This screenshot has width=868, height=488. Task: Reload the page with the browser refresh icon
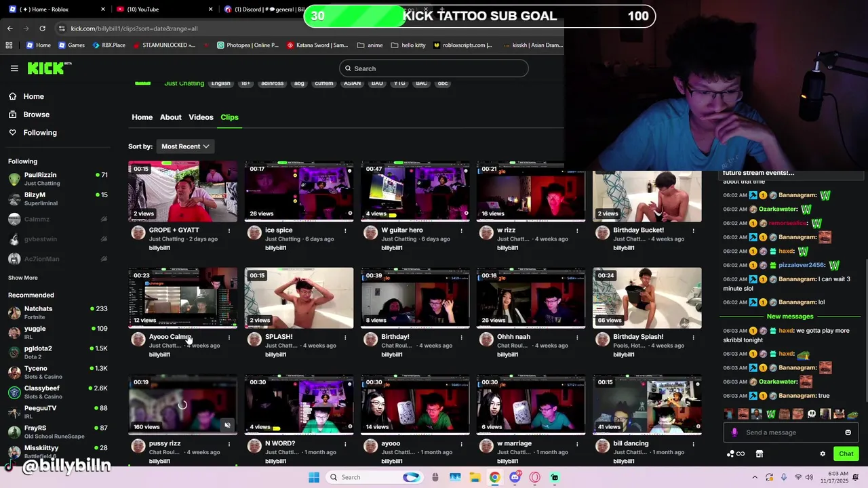click(42, 28)
